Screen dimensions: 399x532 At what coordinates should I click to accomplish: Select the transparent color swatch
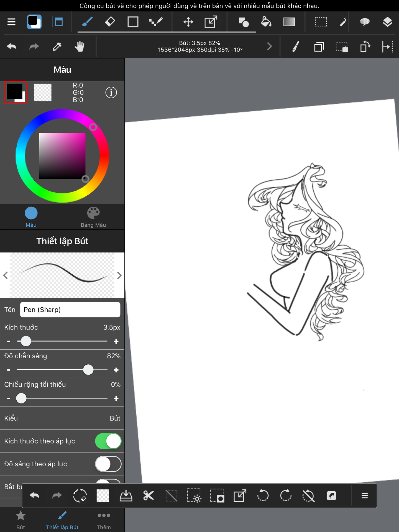[x=42, y=93]
